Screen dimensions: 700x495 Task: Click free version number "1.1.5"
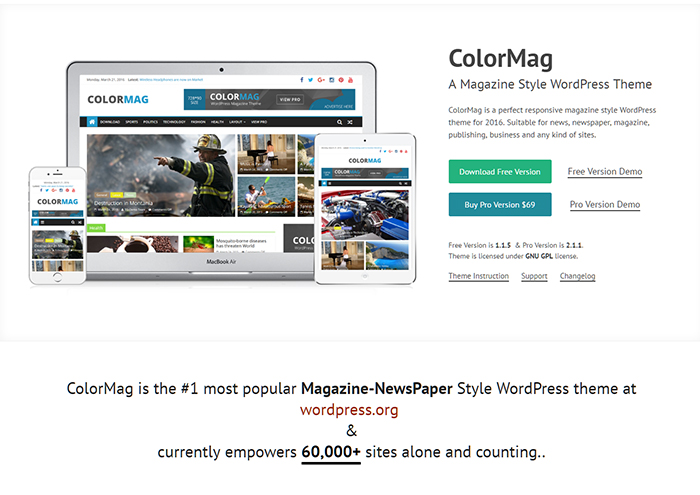point(503,245)
